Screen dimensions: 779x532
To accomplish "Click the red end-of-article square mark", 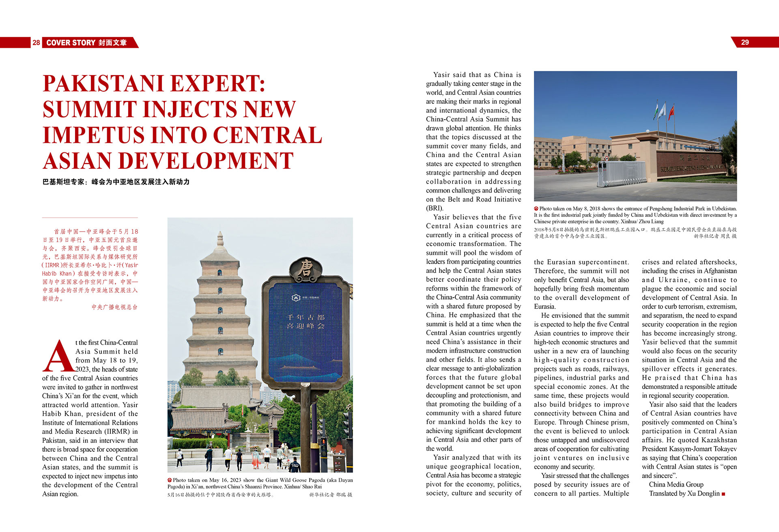I will 723,494.
